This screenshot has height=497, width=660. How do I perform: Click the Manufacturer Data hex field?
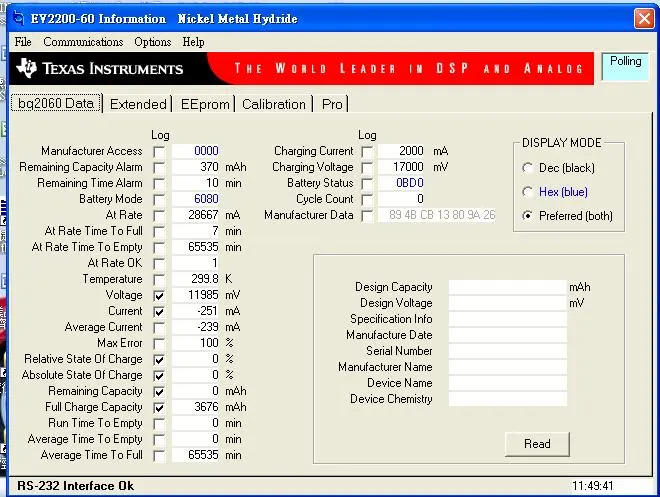437,215
